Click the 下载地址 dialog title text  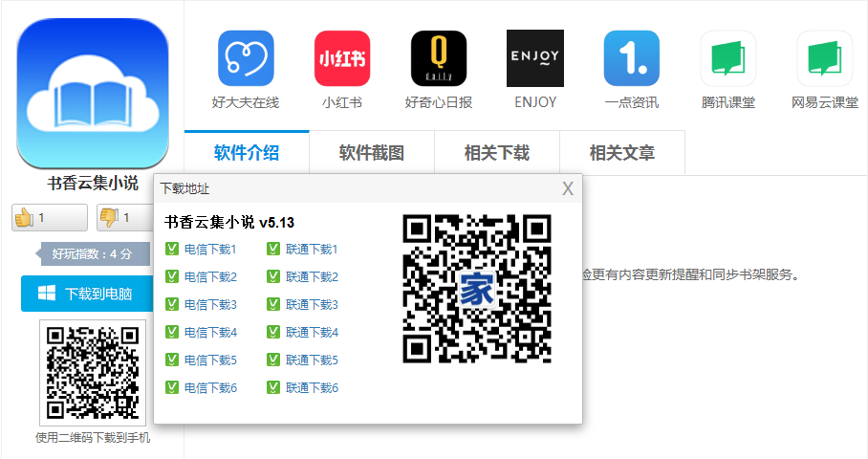tap(184, 188)
